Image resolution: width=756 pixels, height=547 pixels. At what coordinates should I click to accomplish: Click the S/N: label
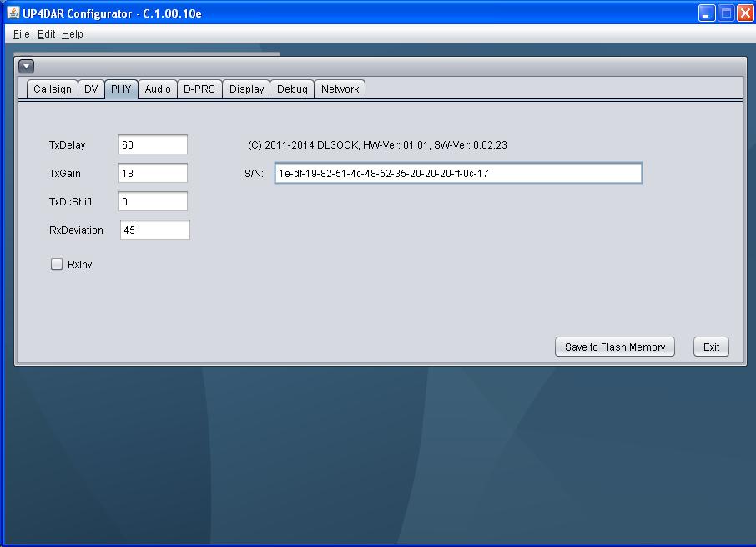click(x=255, y=174)
